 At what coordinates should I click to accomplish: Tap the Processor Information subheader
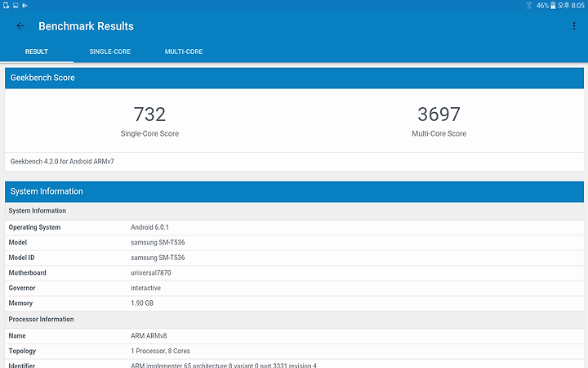pyautogui.click(x=41, y=319)
